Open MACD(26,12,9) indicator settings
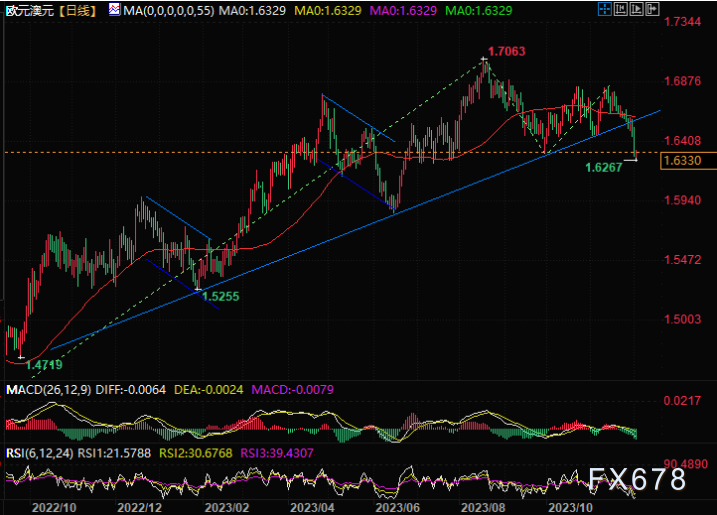The width and height of the screenshot is (717, 515). click(48, 390)
